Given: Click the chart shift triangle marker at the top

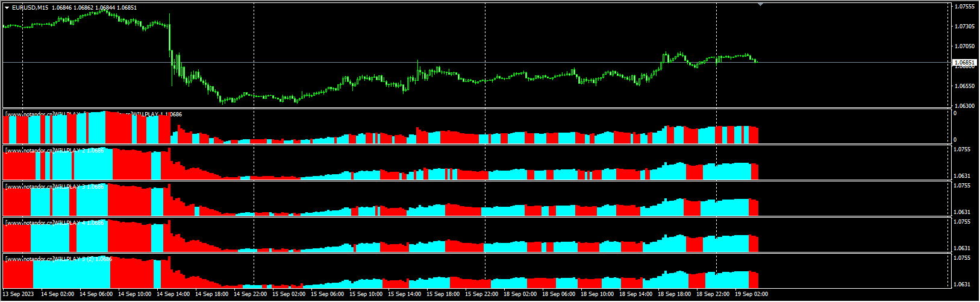Looking at the screenshot, I should [761, 4].
